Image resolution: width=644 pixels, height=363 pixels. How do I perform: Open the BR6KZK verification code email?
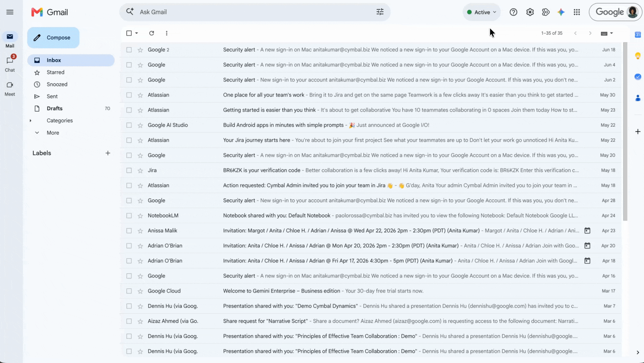click(370, 170)
